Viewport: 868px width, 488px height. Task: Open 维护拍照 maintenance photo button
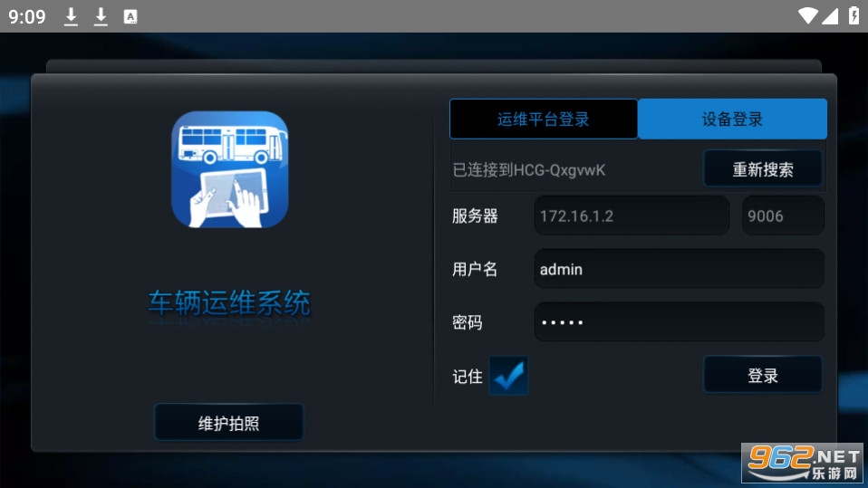(228, 423)
